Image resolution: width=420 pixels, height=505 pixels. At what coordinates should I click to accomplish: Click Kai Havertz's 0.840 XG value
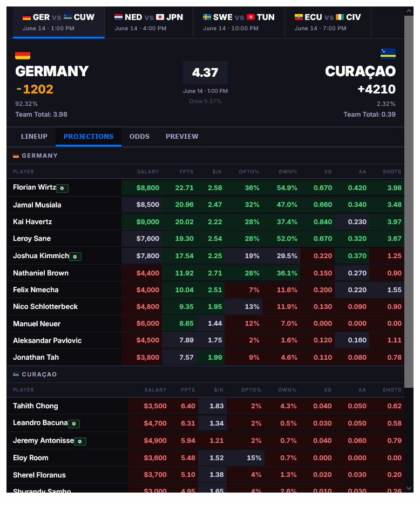[322, 222]
